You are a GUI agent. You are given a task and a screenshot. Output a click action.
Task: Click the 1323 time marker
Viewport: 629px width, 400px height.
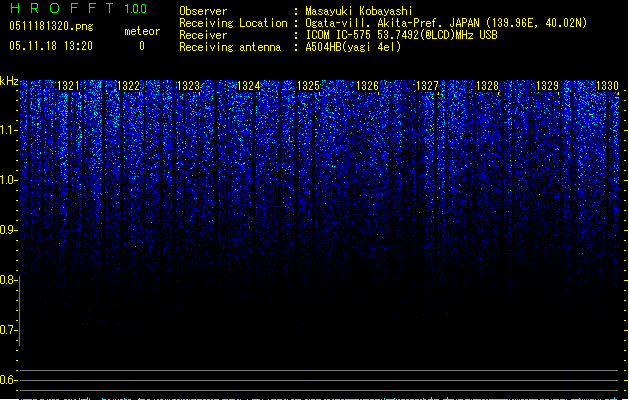188,86
